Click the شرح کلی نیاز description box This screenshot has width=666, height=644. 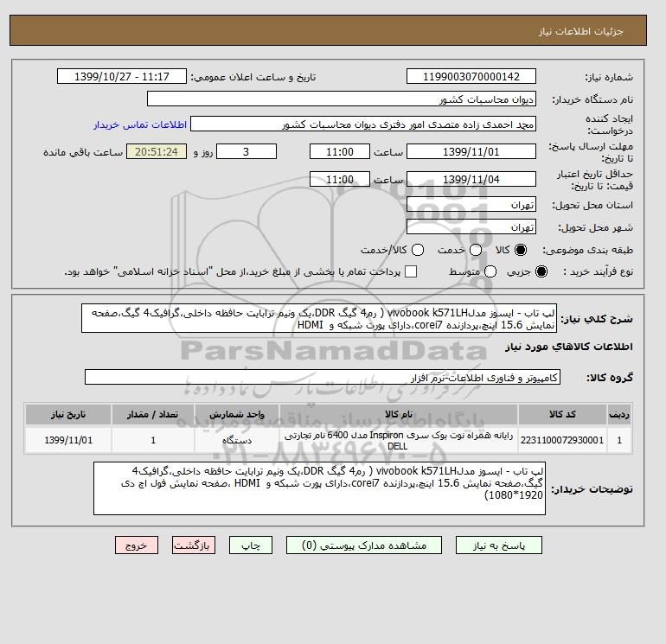pyautogui.click(x=319, y=318)
